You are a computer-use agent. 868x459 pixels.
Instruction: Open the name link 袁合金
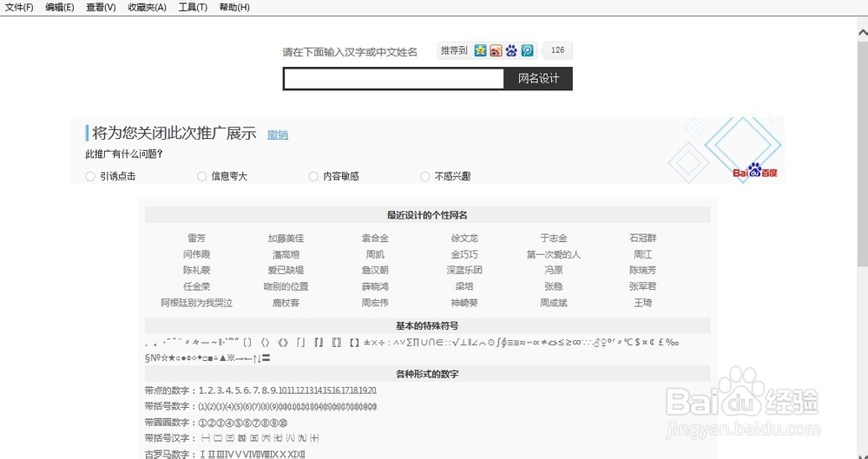click(x=375, y=238)
